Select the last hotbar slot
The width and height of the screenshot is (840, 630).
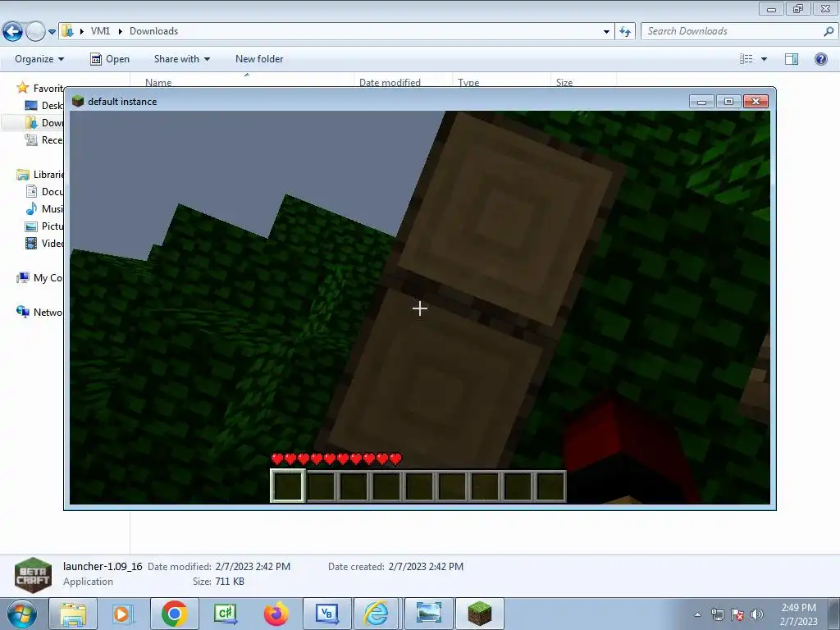(550, 486)
